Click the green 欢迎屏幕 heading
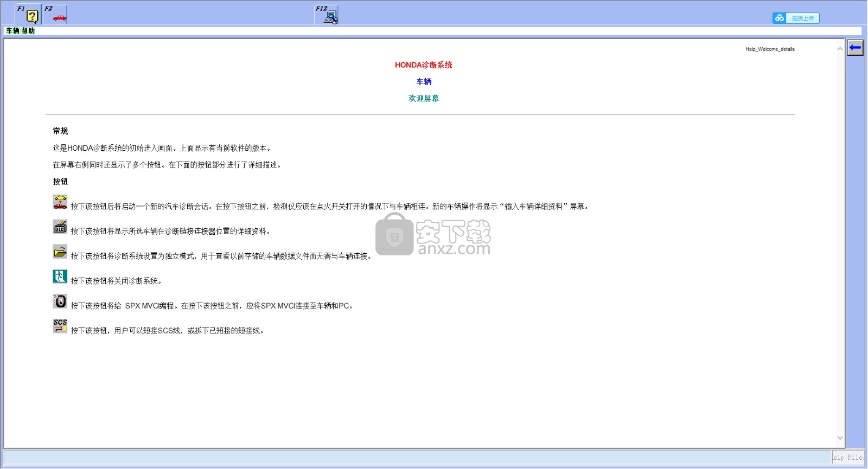Viewport: 868px width, 469px height. (x=424, y=99)
